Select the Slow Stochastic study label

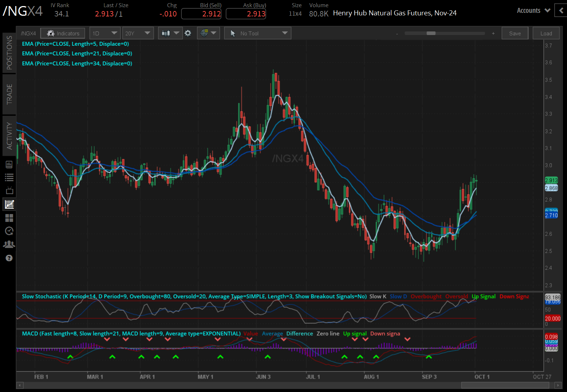pos(194,296)
